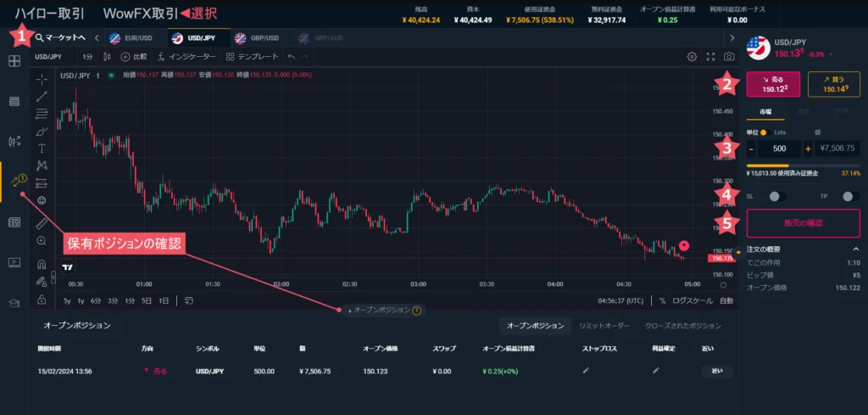The image size is (868, 415).
Task: Select the text annotation tool
Action: tap(42, 148)
